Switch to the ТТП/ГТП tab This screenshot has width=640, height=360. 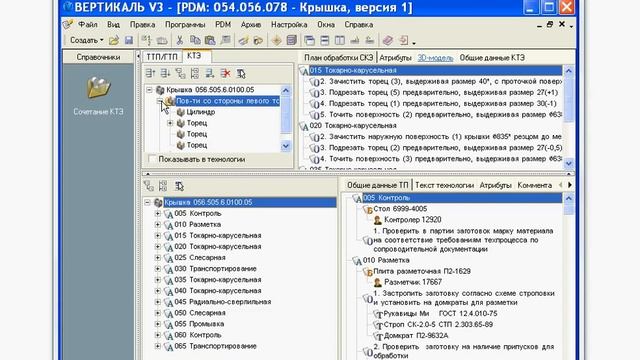point(162,57)
